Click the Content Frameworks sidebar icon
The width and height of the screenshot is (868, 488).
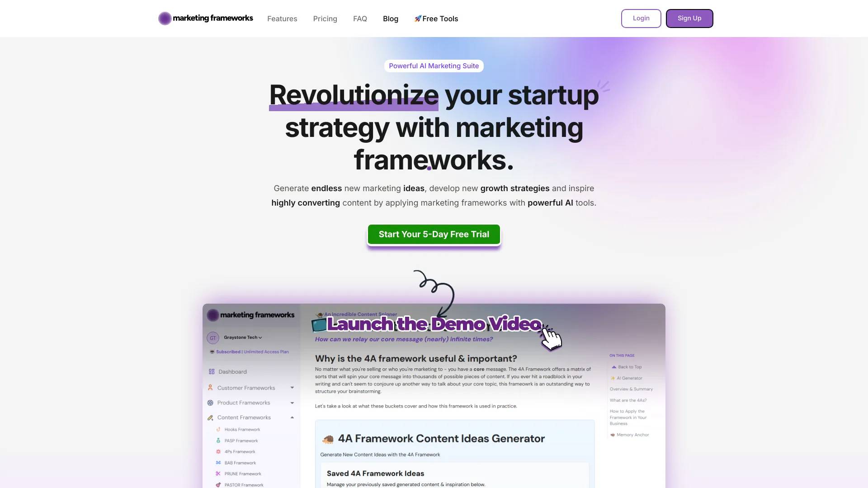(210, 417)
